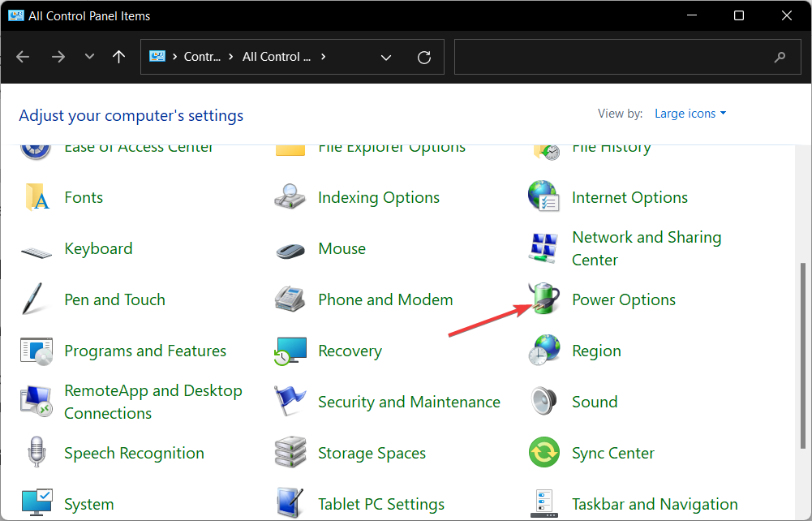Click the Control Panel icon in address bar
Image resolution: width=812 pixels, height=521 pixels.
(x=157, y=57)
